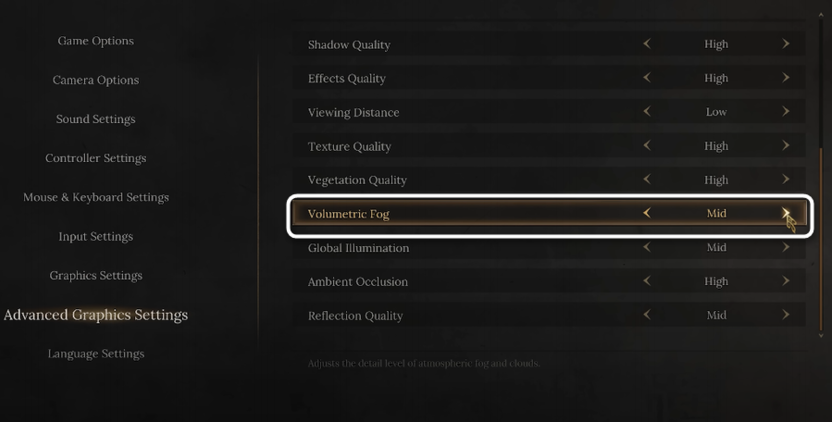The width and height of the screenshot is (832, 422).
Task: Click right arrow for Shadow Quality
Action: (786, 44)
